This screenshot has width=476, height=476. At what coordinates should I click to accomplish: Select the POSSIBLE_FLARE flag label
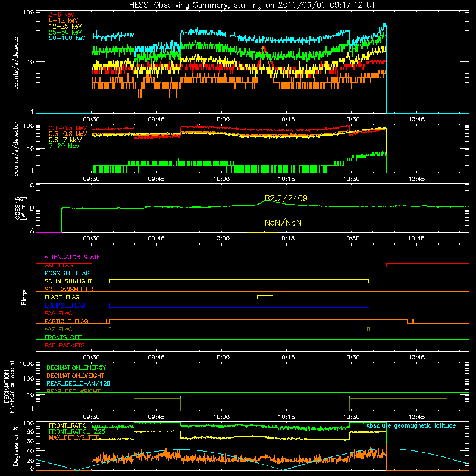tap(68, 273)
